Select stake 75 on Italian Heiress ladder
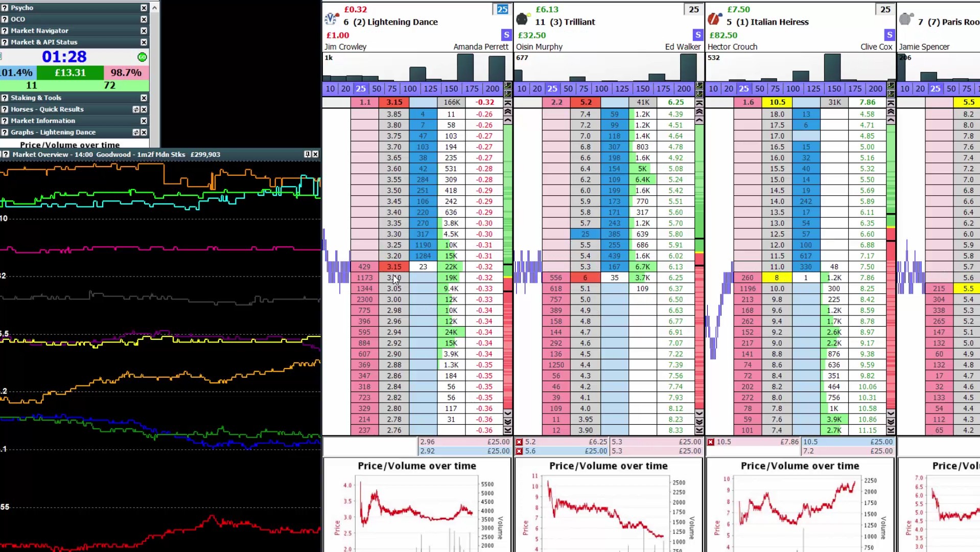 pyautogui.click(x=775, y=89)
